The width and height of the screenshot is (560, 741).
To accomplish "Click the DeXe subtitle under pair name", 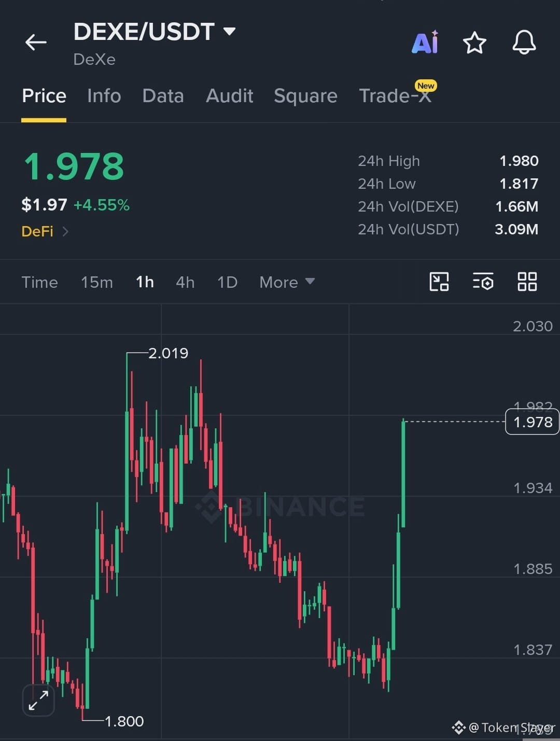I will click(x=94, y=60).
